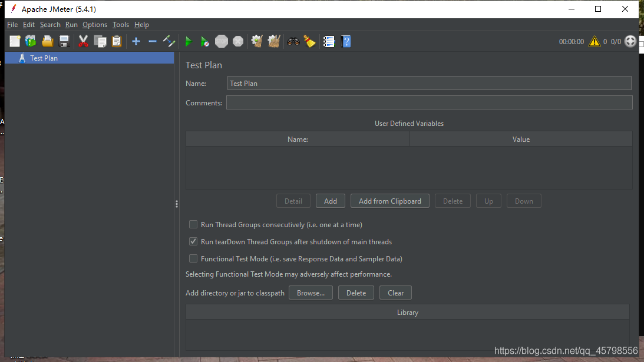644x362 pixels.
Task: Click the Copy icon
Action: coord(100,41)
